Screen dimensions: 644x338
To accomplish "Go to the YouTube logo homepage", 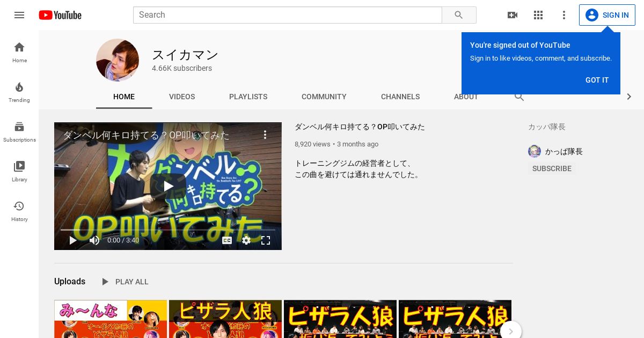I will pyautogui.click(x=60, y=15).
